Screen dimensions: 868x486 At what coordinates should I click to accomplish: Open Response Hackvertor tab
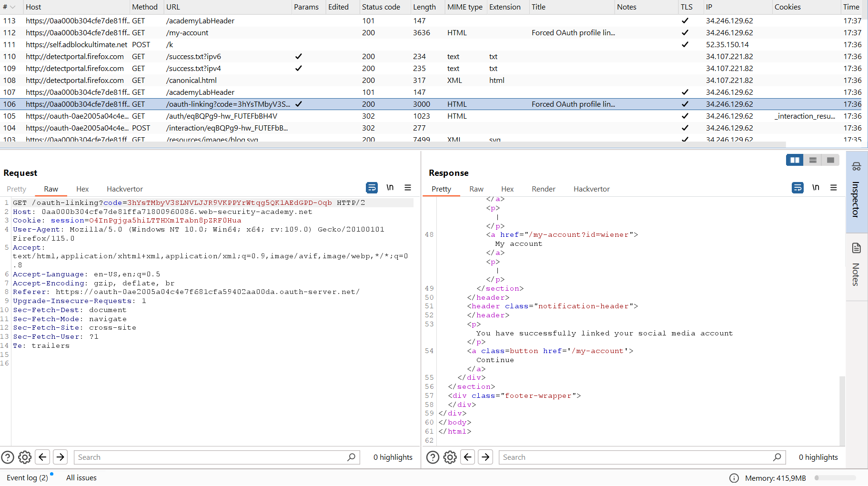point(592,189)
